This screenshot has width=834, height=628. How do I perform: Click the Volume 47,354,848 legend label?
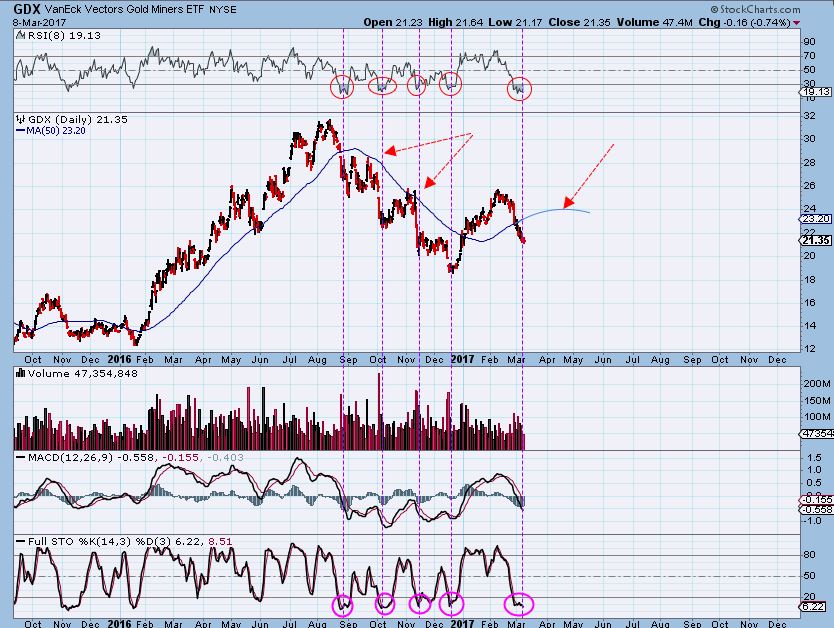coord(82,374)
